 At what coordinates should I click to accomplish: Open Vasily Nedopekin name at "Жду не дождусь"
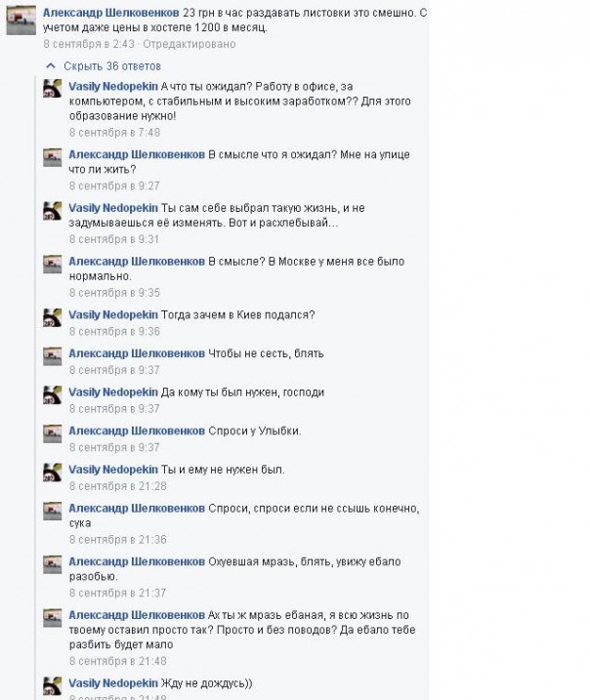coord(113,683)
